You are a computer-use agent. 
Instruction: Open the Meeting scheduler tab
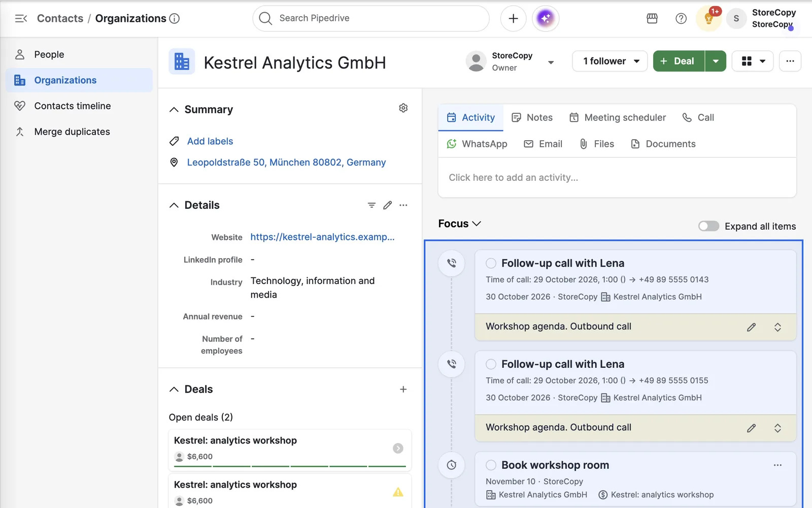pos(617,117)
